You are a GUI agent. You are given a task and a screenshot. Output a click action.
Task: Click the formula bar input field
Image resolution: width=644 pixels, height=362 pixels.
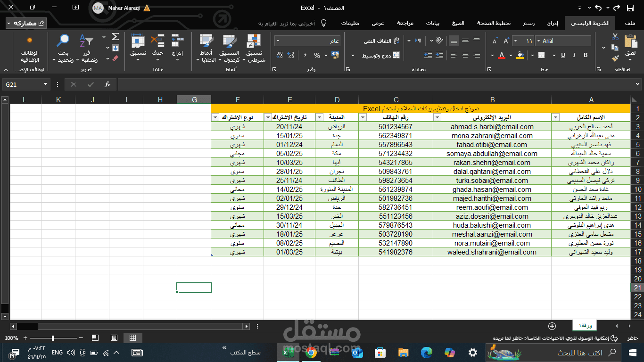(379, 84)
